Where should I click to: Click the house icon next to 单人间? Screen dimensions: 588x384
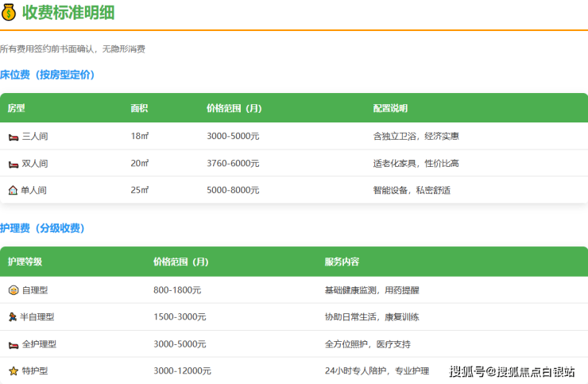[x=14, y=190]
